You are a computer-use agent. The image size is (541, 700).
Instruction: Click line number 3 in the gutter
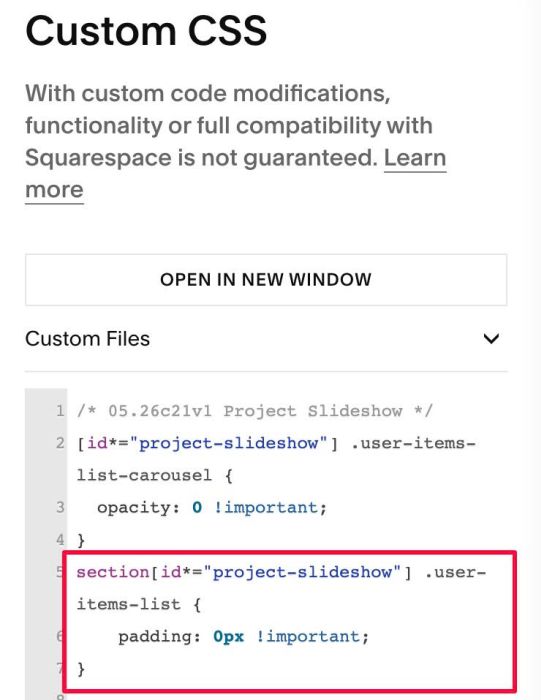tap(60, 508)
